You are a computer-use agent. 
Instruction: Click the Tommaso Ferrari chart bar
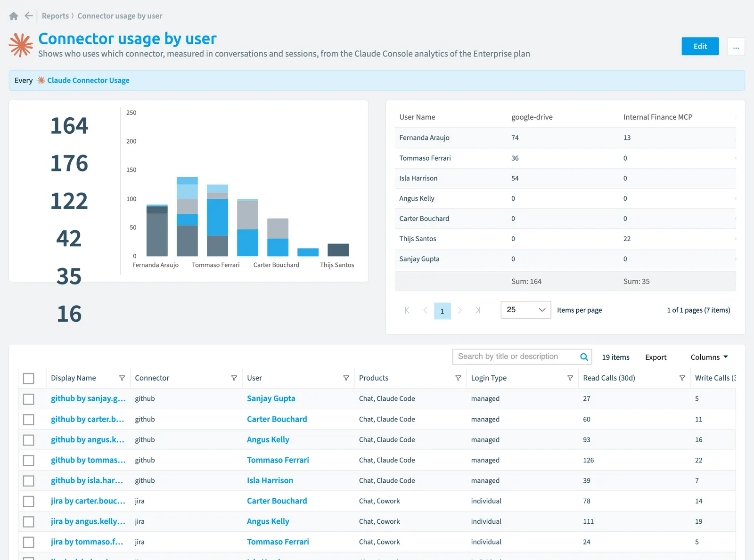pos(217,220)
